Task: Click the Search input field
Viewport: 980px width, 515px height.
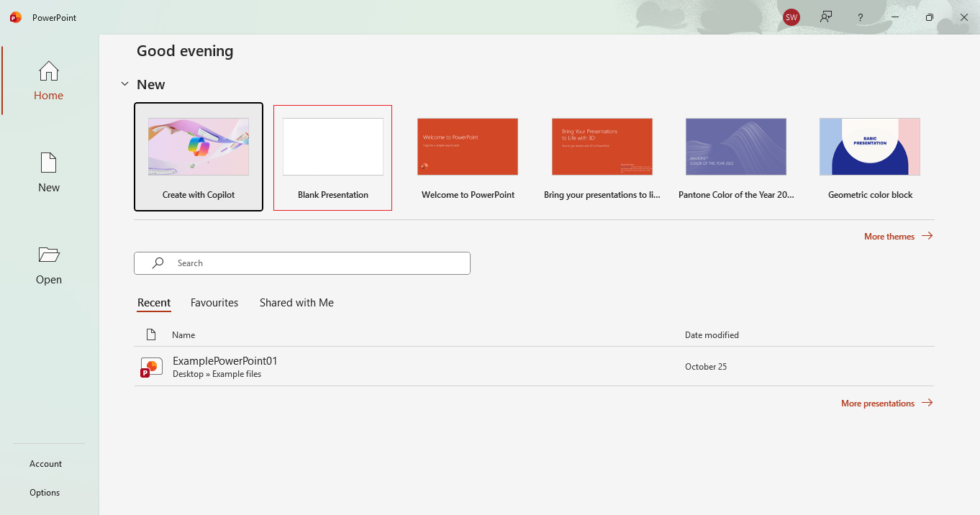Action: click(302, 263)
